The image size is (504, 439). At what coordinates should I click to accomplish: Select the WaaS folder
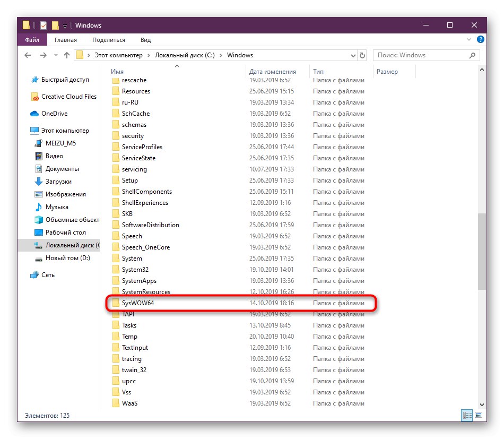pos(129,403)
